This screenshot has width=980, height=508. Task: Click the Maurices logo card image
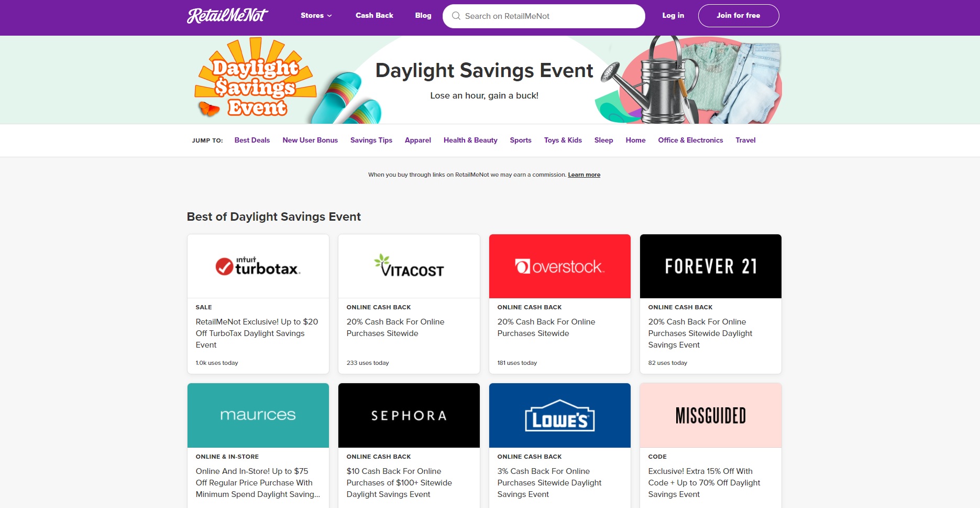(258, 415)
